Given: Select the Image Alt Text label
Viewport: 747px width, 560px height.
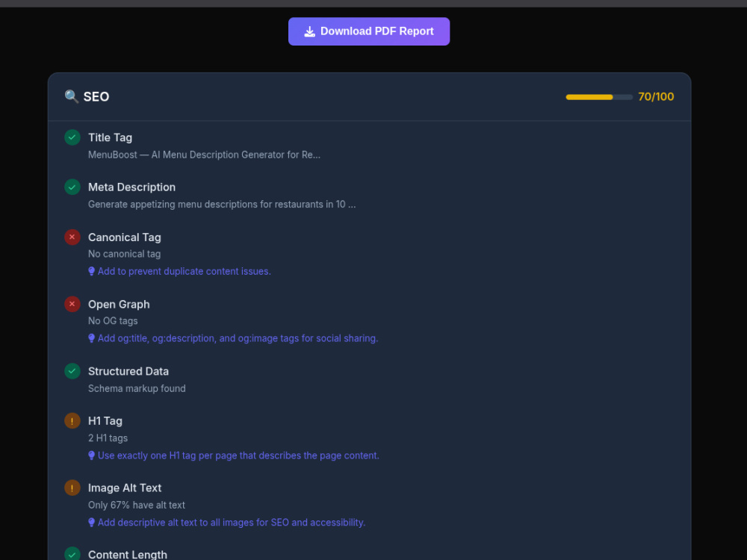Looking at the screenshot, I should point(125,488).
